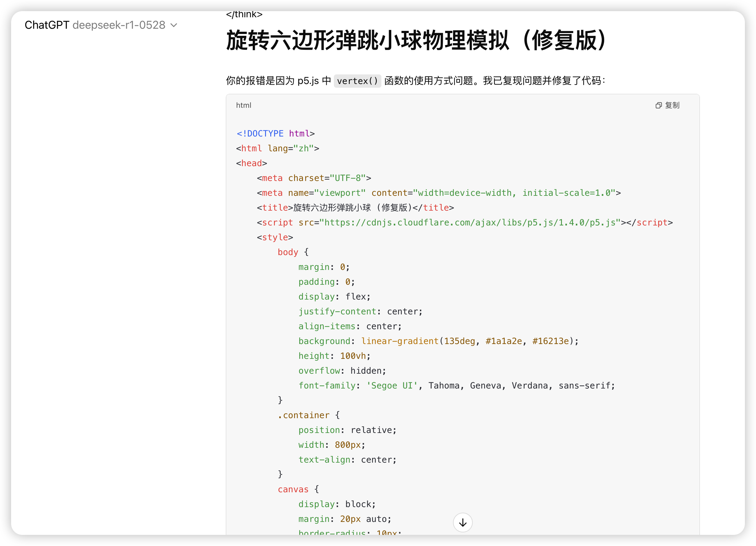Click the copy icon in code header

658,105
